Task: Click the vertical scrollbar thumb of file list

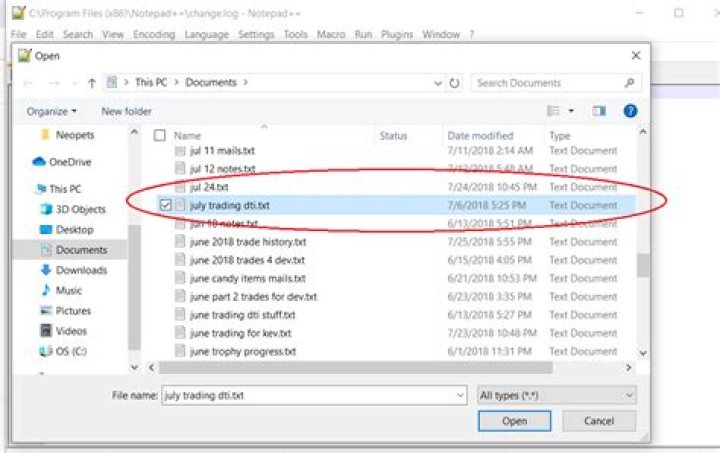Action: point(643,265)
